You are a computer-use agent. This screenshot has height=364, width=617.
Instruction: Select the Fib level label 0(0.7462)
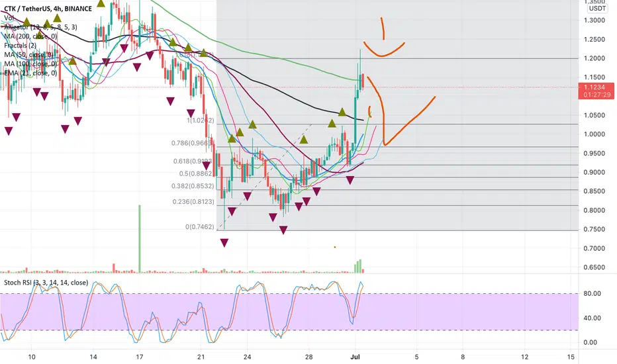pyautogui.click(x=200, y=227)
